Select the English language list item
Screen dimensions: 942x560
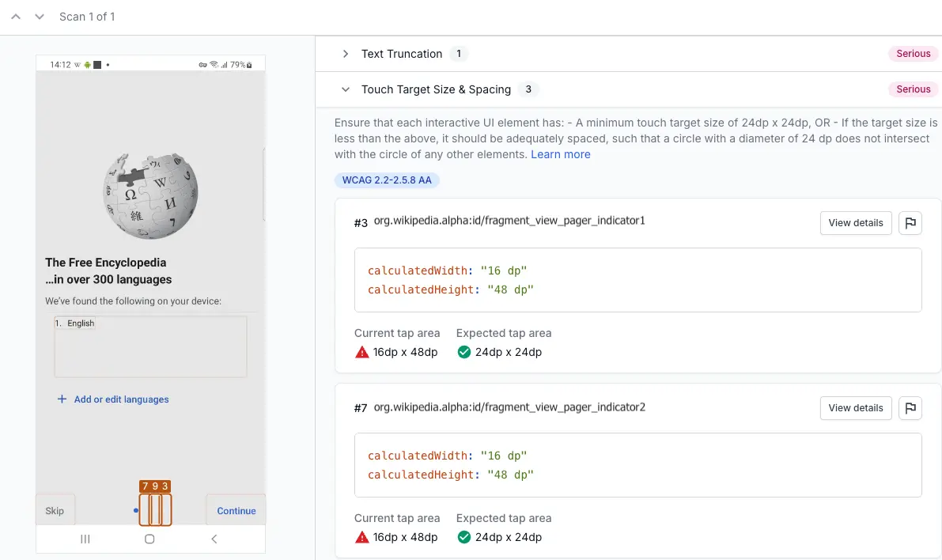point(80,324)
